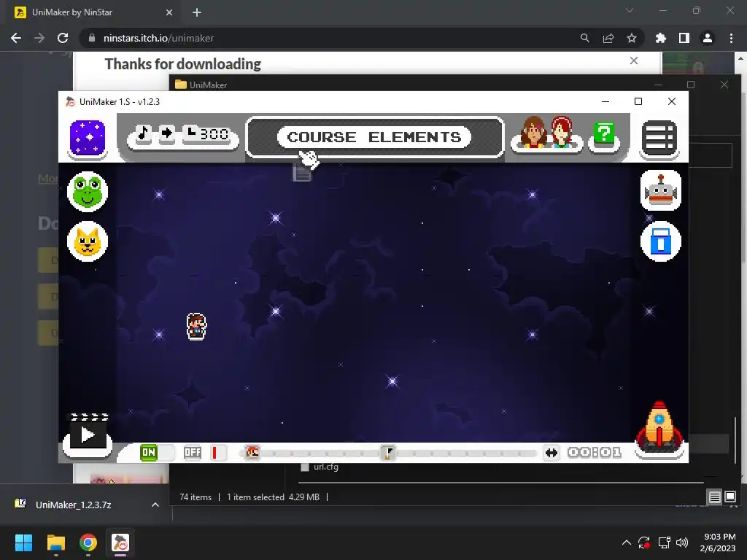Click the UniMaker taskbar icon
The width and height of the screenshot is (747, 560).
[120, 542]
